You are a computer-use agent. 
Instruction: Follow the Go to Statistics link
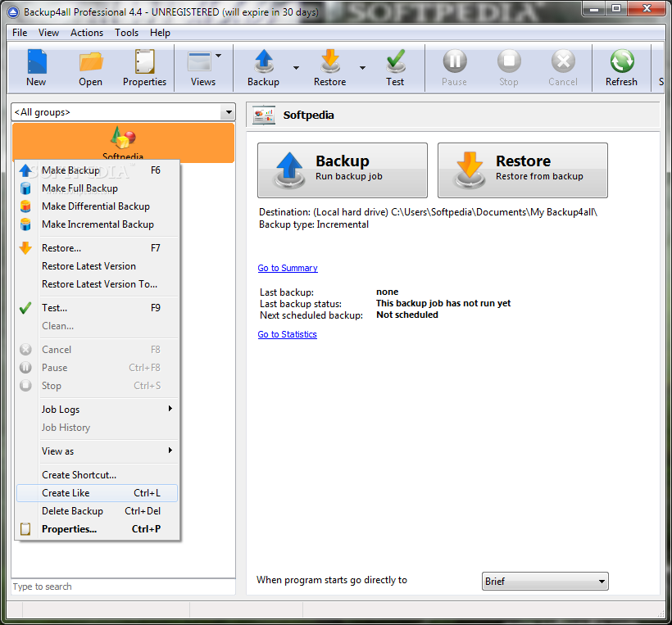pos(287,334)
